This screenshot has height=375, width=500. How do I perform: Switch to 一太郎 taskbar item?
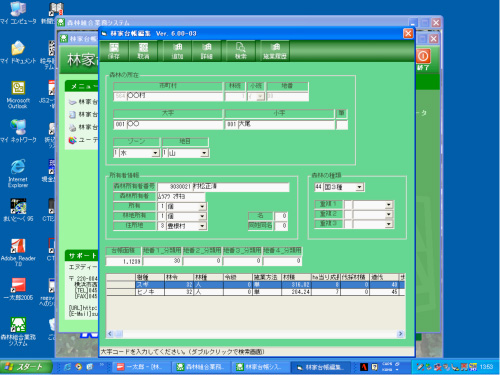point(140,367)
